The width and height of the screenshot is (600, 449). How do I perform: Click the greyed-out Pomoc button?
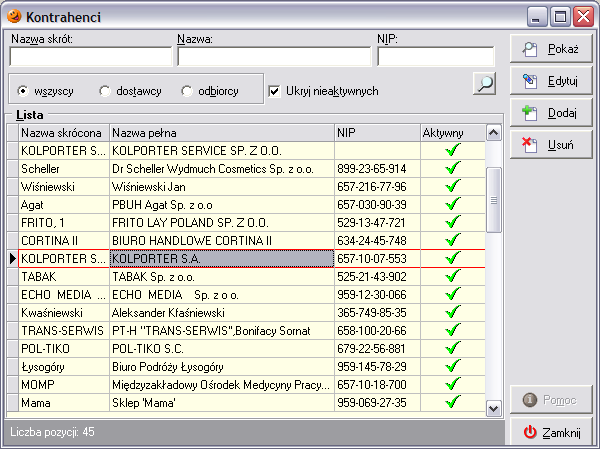551,400
